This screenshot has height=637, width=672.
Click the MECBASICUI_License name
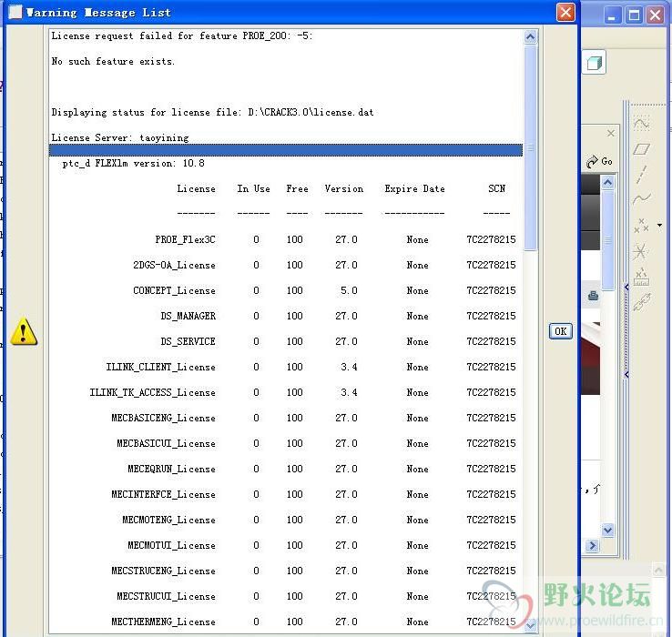(167, 443)
